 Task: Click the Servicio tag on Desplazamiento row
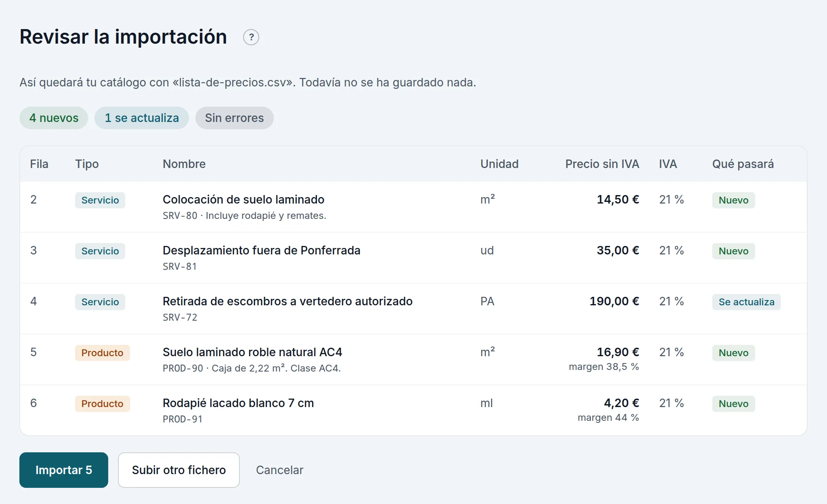[100, 251]
